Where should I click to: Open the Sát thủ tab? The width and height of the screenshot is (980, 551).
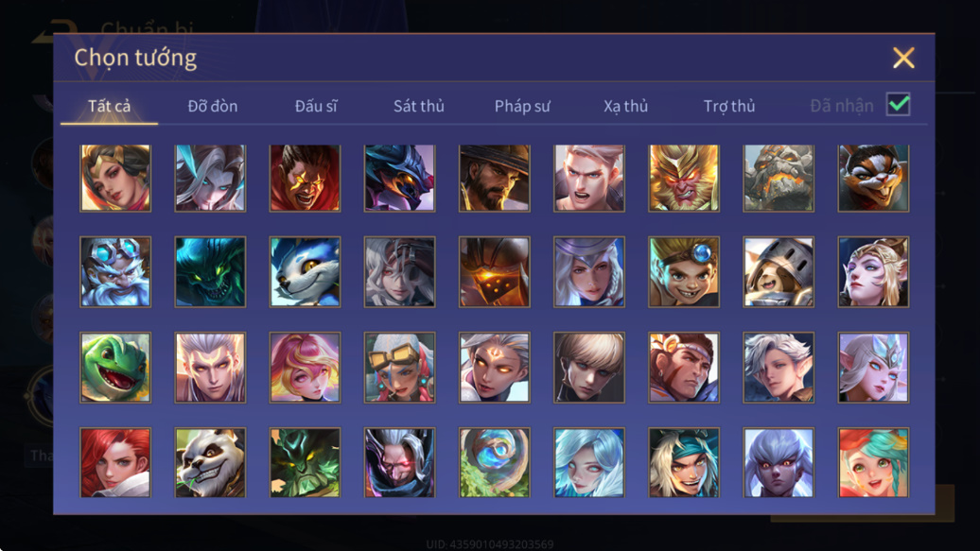(419, 106)
